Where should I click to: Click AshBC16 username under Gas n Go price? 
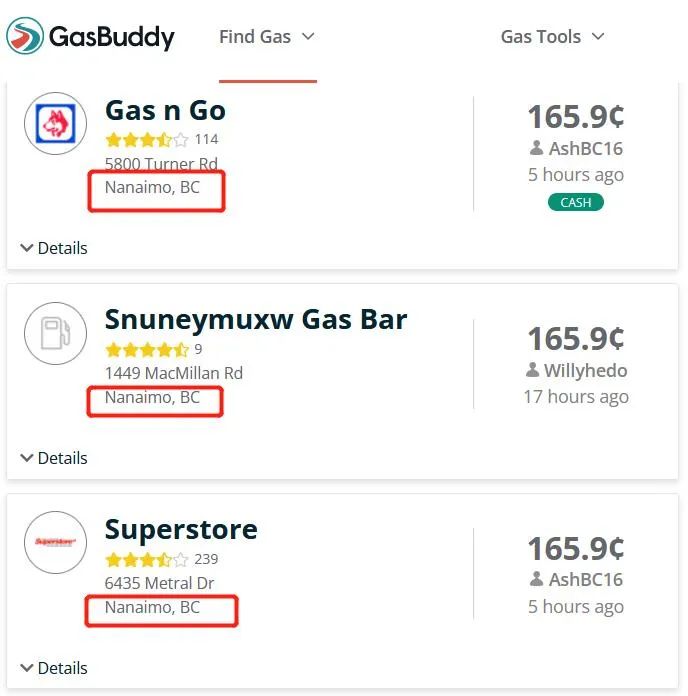coord(585,149)
